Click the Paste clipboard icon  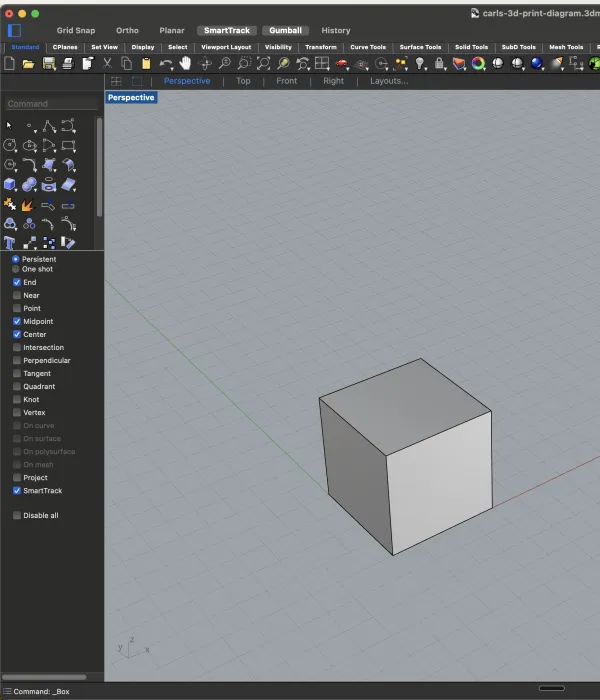tap(146, 63)
